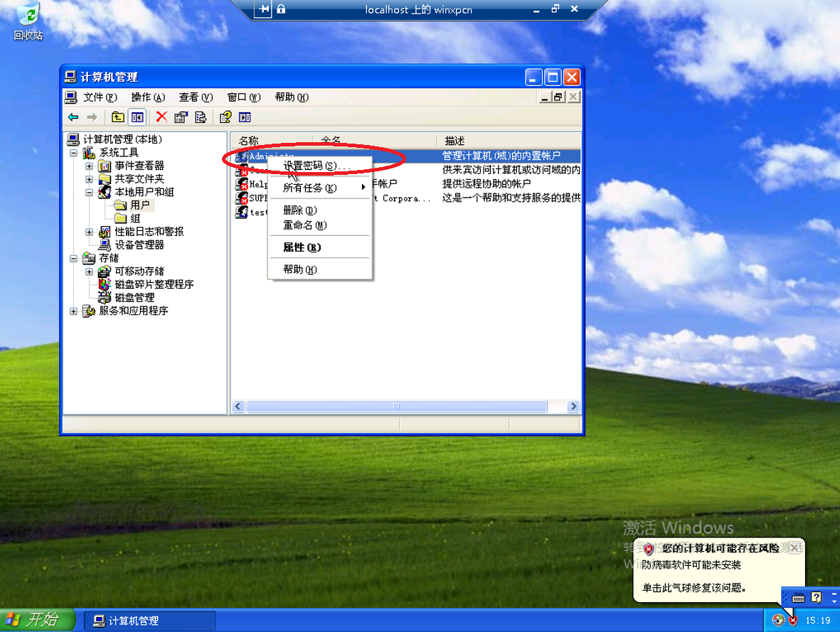The image size is (840, 632).
Task: Open the 帮助 menu in the menu bar
Action: pos(292,97)
